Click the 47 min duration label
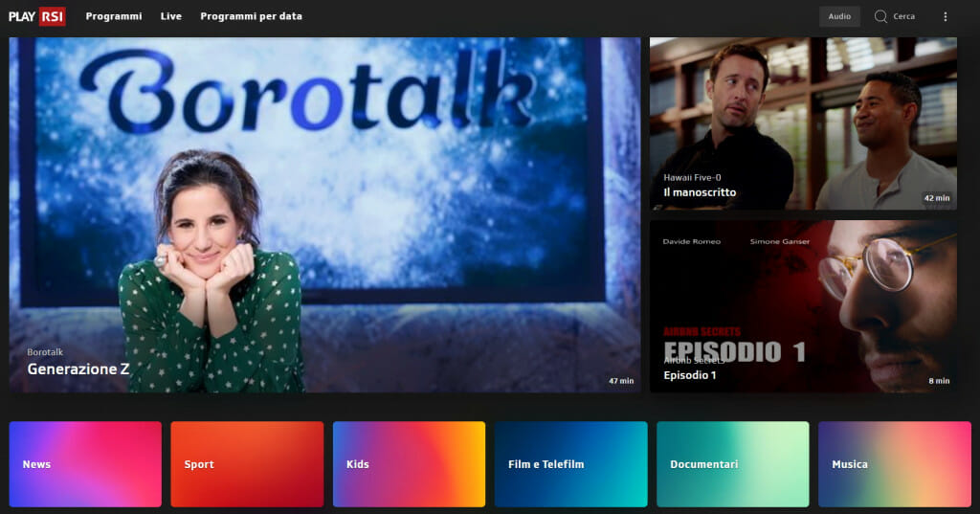Viewport: 980px width, 514px height. (x=621, y=381)
